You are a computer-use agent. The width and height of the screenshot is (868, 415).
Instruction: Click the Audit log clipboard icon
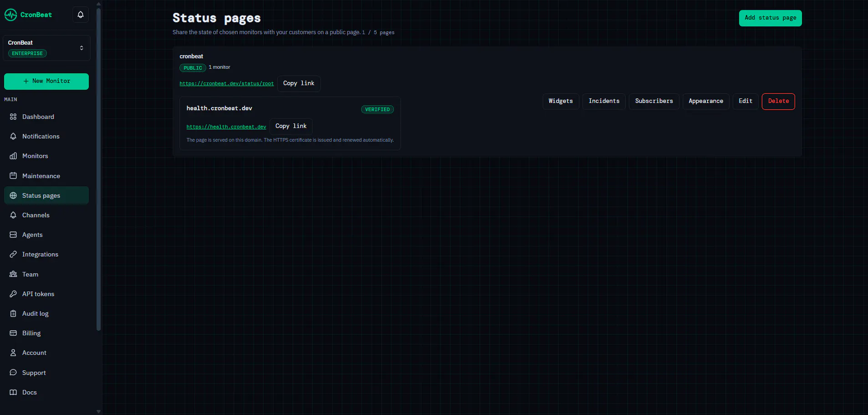tap(13, 313)
